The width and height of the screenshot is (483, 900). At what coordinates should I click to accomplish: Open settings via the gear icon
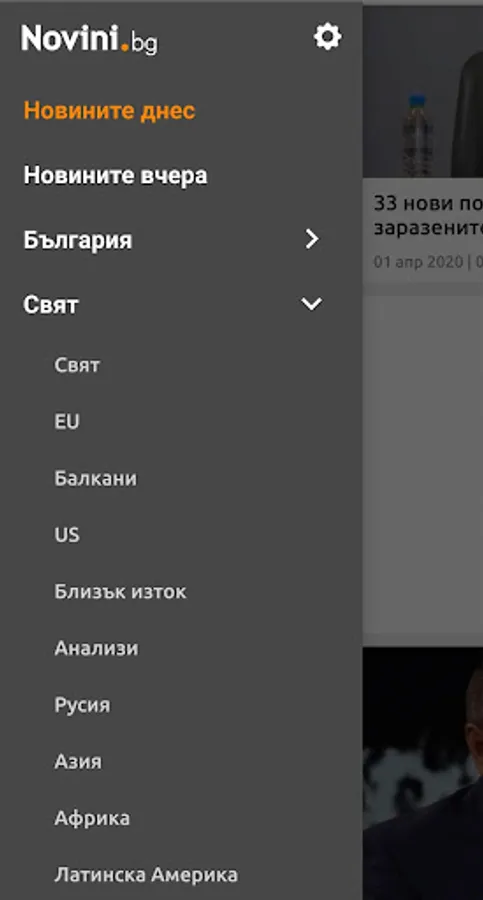[x=327, y=37]
